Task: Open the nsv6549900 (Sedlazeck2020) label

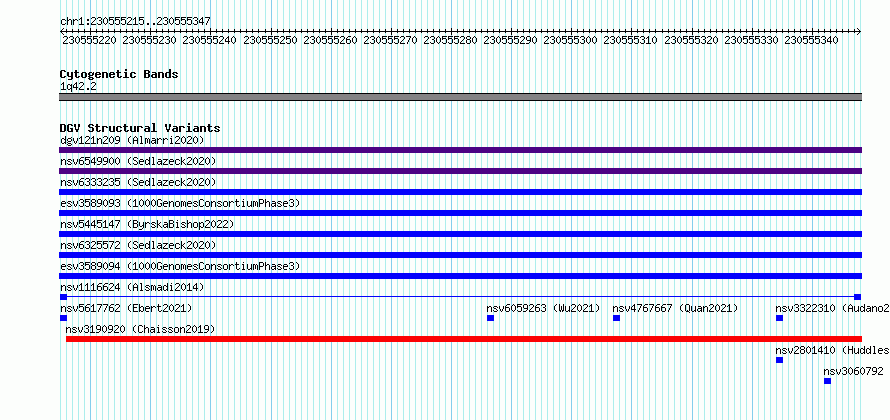Action: 138,161
